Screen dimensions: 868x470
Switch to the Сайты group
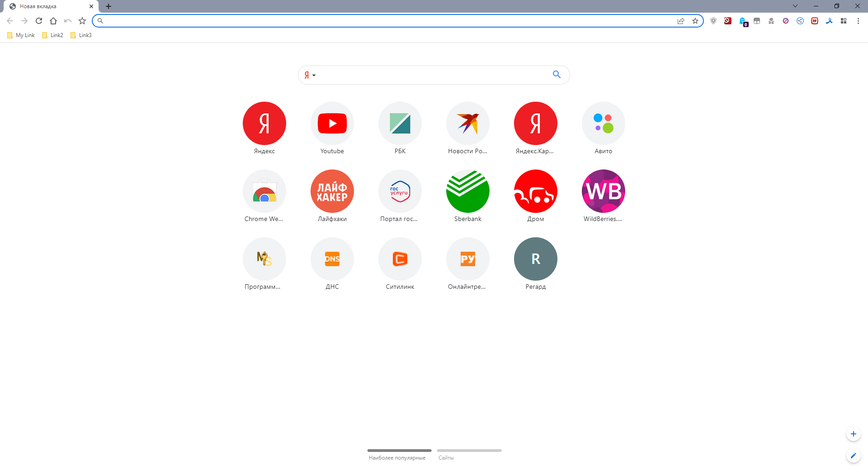coord(469,454)
